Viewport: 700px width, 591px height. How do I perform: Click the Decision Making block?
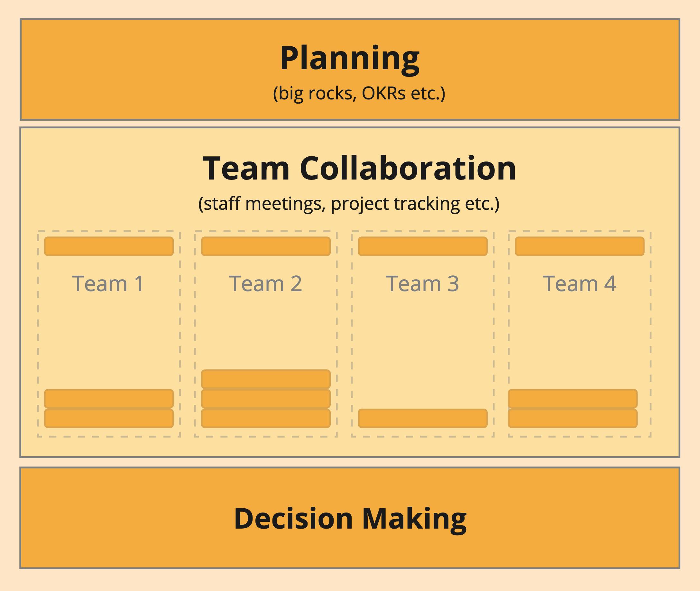tap(350, 518)
